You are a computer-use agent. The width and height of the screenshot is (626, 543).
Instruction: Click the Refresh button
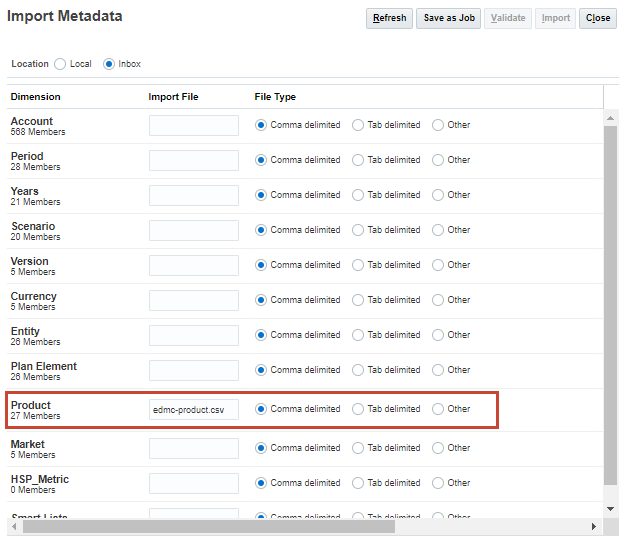click(389, 18)
